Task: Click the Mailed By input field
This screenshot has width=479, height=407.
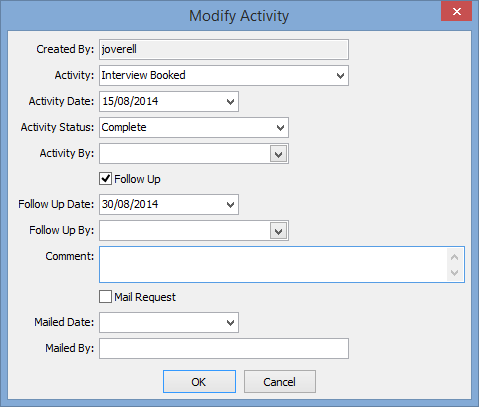Action: [224, 349]
